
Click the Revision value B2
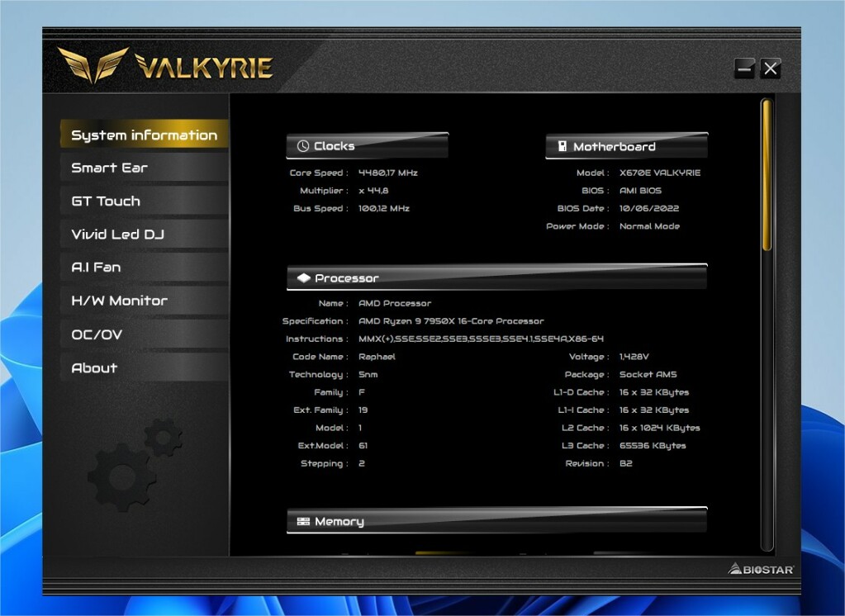[625, 463]
